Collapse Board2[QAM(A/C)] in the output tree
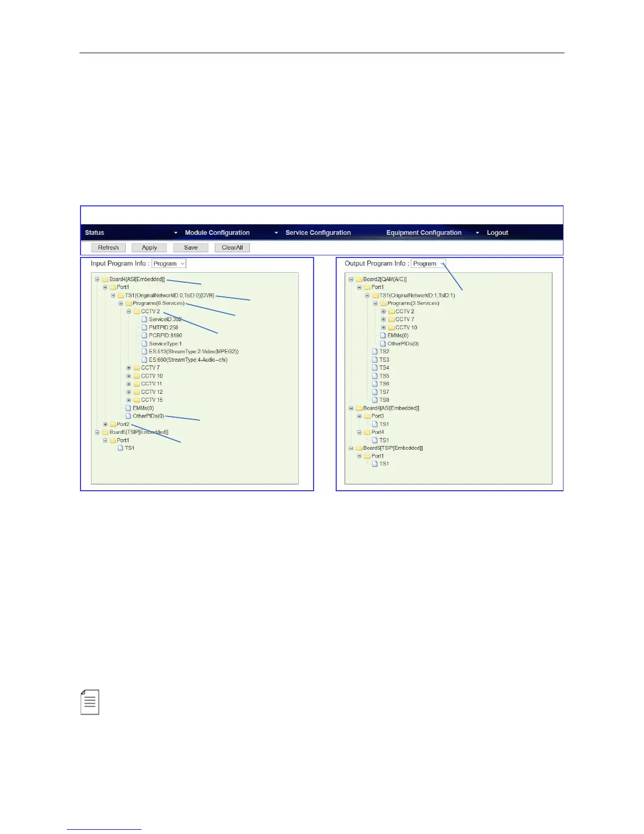The width and height of the screenshot is (644, 834). pos(351,280)
